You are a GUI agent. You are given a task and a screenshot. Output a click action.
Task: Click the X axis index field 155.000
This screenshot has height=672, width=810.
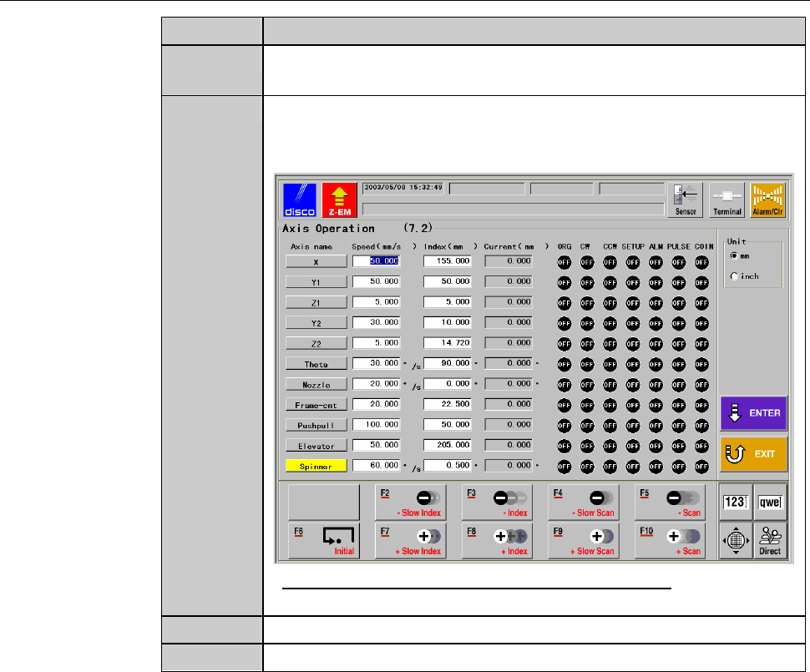pos(448,260)
